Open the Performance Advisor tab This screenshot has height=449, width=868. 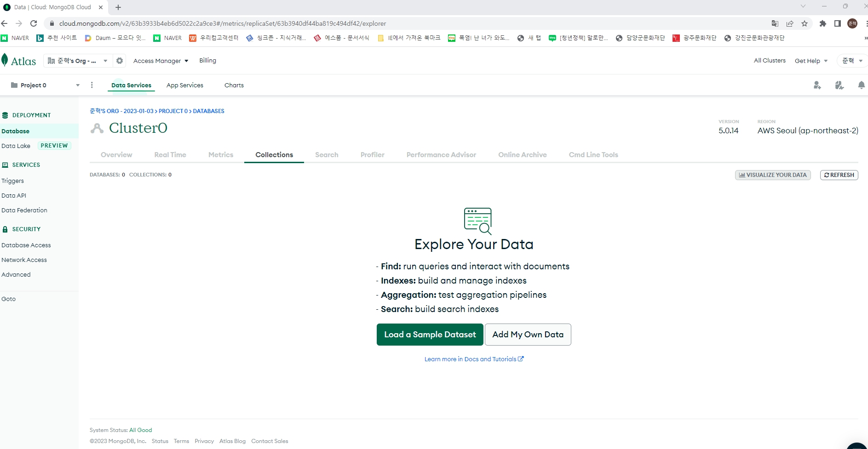(441, 155)
